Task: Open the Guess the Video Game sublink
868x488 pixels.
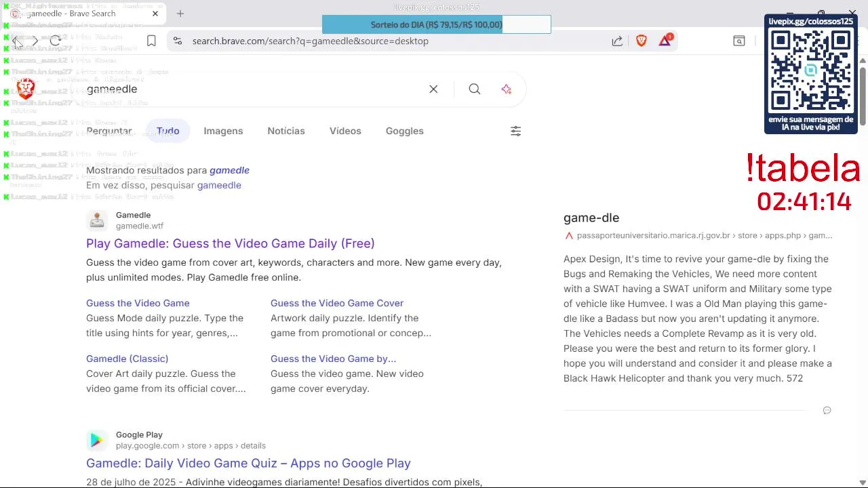Action: 138,303
